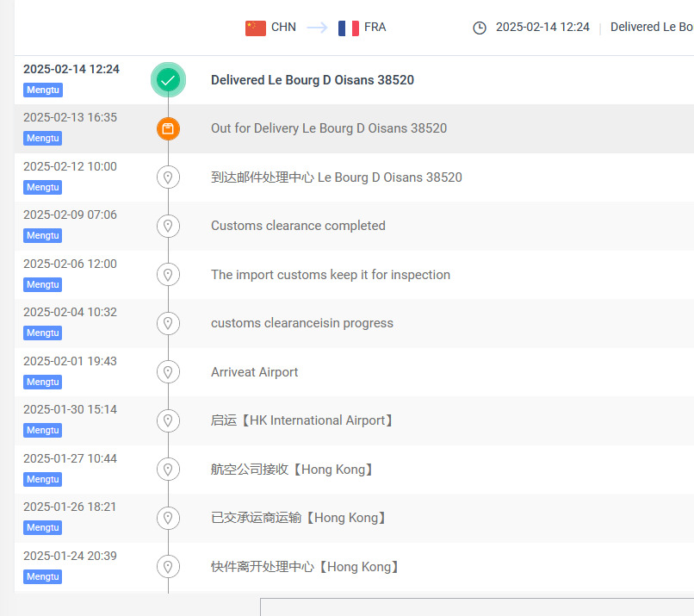
Task: Click the Mengtu tag under 2025-02-09 07:06
Action: point(42,235)
